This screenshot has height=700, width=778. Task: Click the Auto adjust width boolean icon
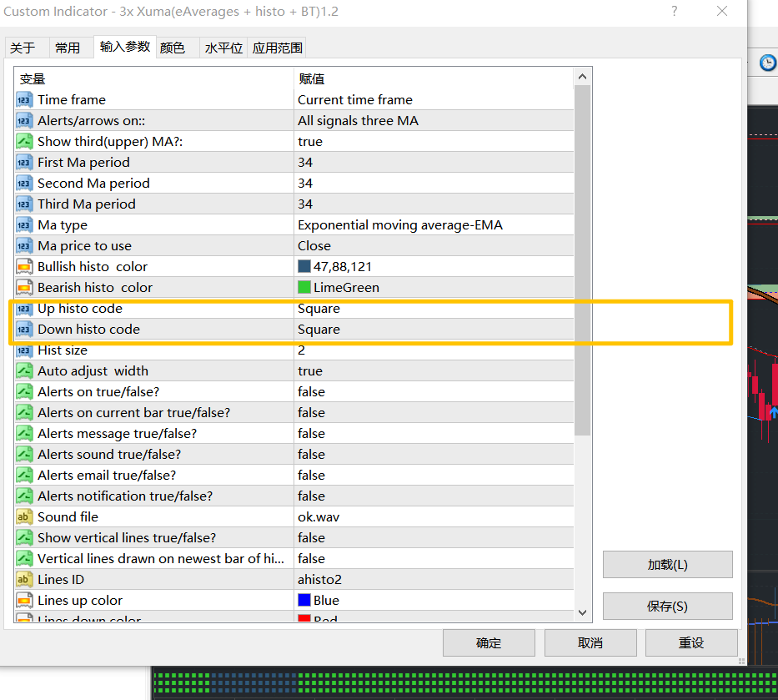[x=24, y=370]
